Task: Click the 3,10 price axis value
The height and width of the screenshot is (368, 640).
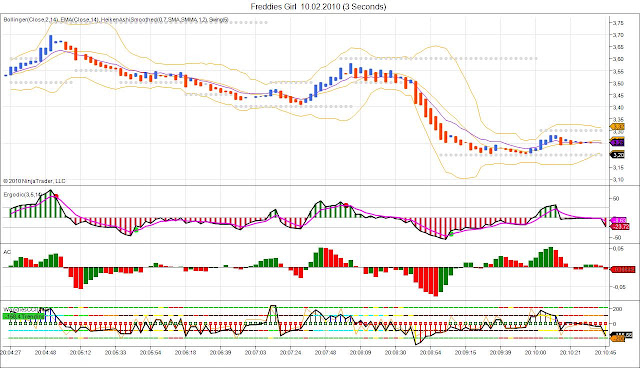Action: [618, 180]
